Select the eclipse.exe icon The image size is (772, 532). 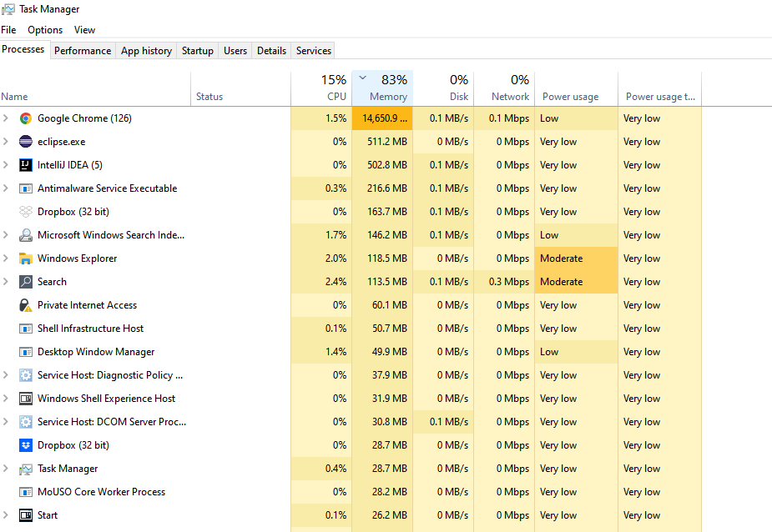25,142
